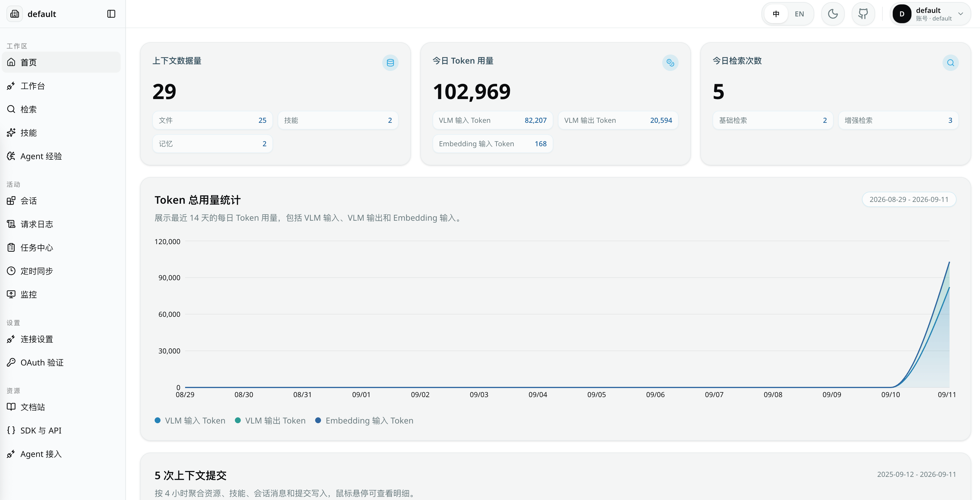The image size is (980, 500).
Task: Collapse the sidebar using the panel icon
Action: pyautogui.click(x=111, y=14)
